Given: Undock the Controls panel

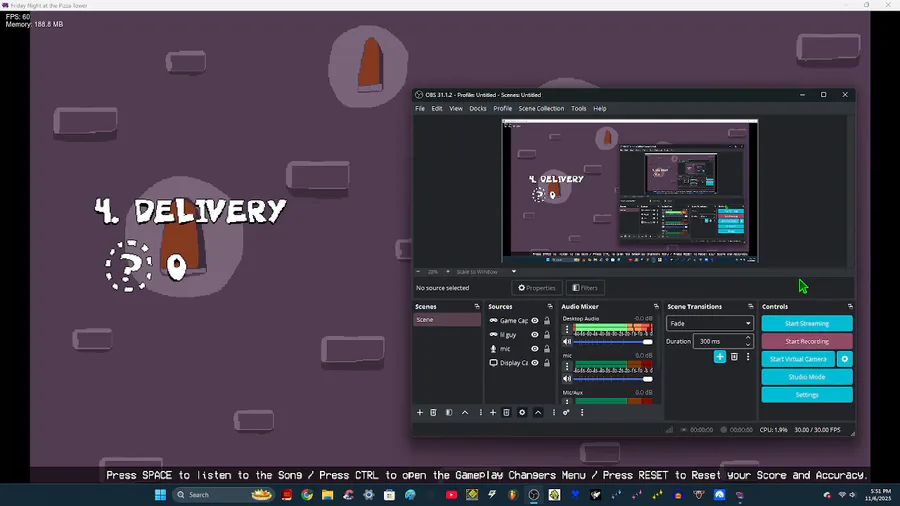Looking at the screenshot, I should tap(850, 307).
